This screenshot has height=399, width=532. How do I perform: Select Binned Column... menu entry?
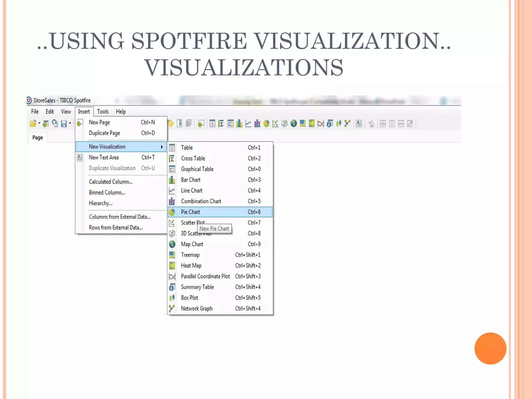[121, 192]
